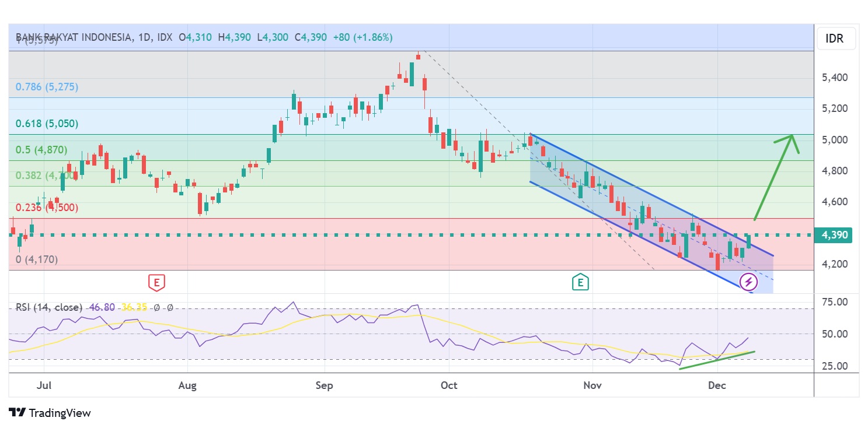Click the RSI value 46.80
Screen dimensions: 868x428
pos(103,307)
